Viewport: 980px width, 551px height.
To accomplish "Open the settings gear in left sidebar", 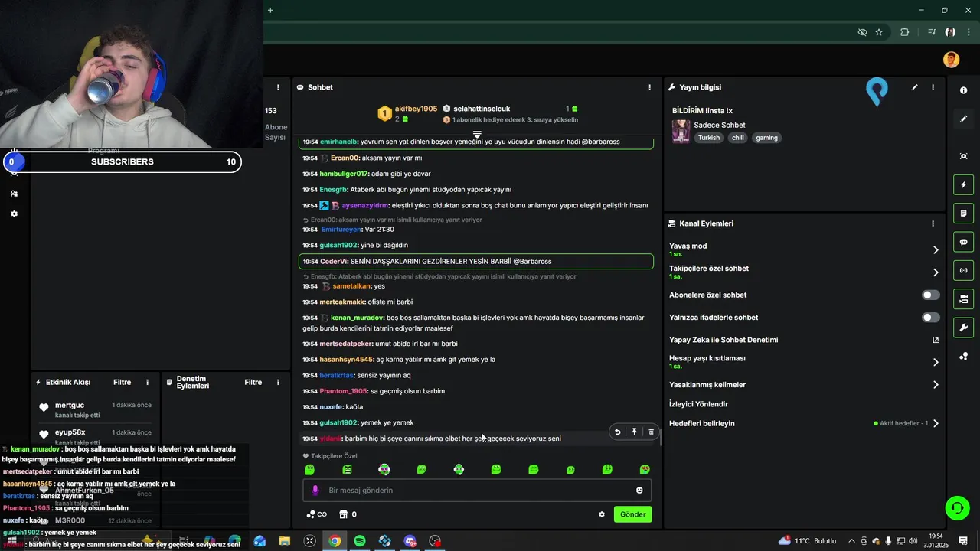I will (14, 214).
